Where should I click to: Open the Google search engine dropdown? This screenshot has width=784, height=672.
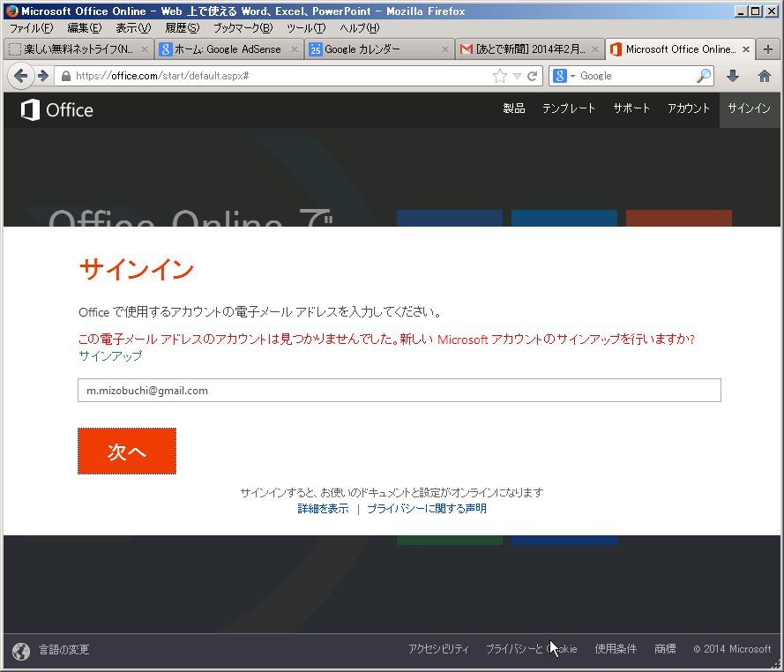[564, 76]
